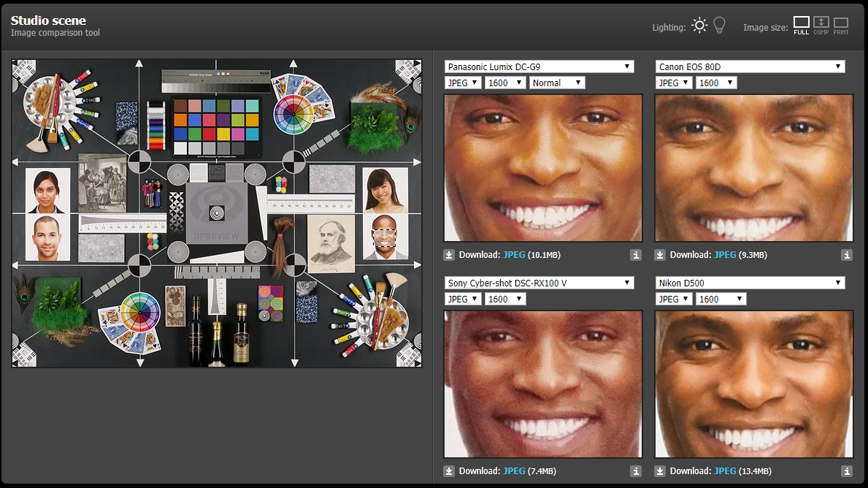The image size is (868, 488).
Task: Open the Sony ISO 1600 dropdown
Action: coord(505,299)
